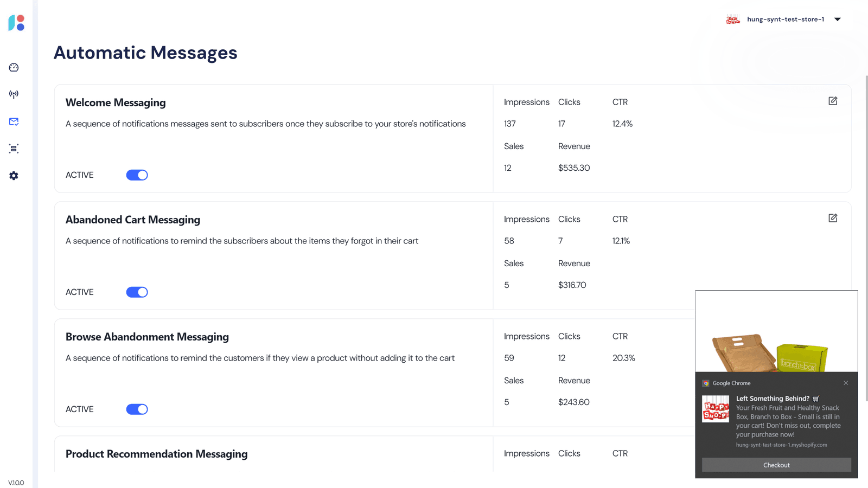Screen dimensions: 868x488
Task: Select the automatic messages envelope icon
Action: [14, 121]
